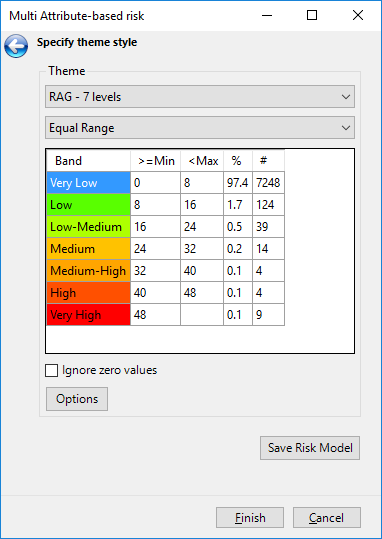
Task: Select the 39 count cell
Action: (x=268, y=227)
